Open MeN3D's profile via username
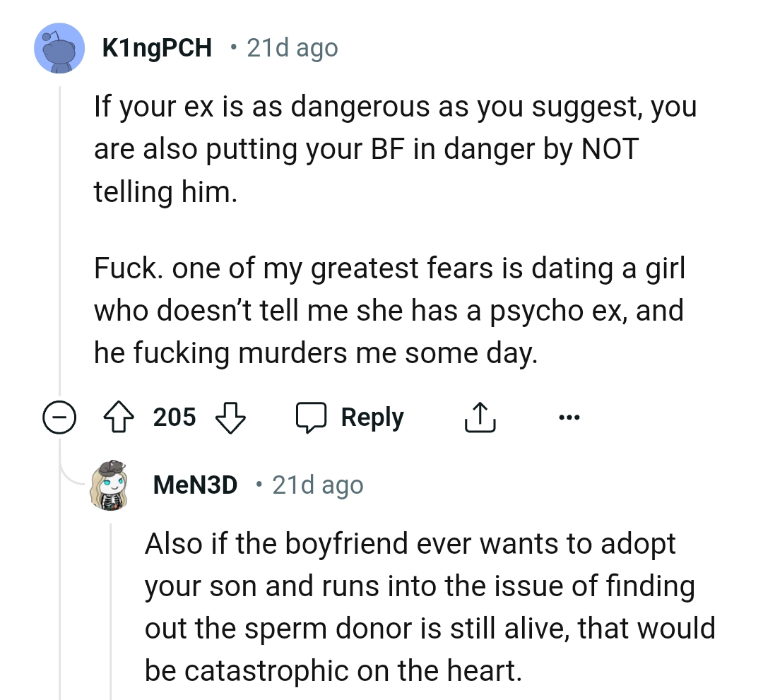Screen dimensions: 763x700 coord(195,485)
